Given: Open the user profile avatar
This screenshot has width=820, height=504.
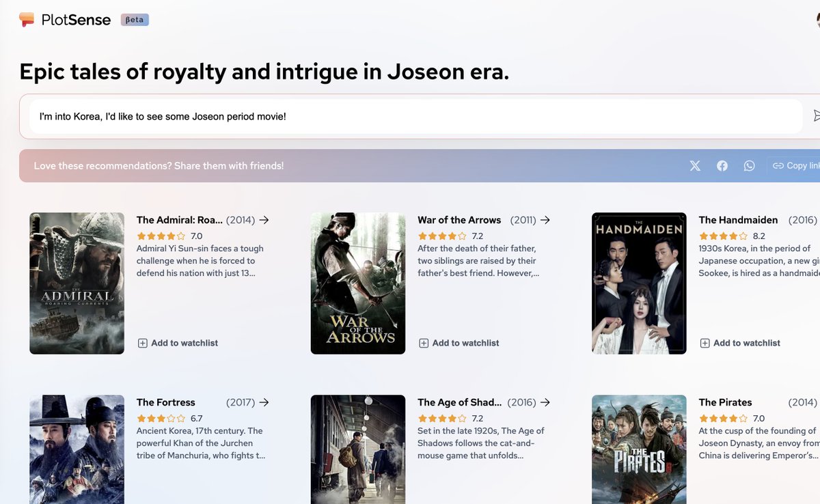Looking at the screenshot, I should click(818, 20).
